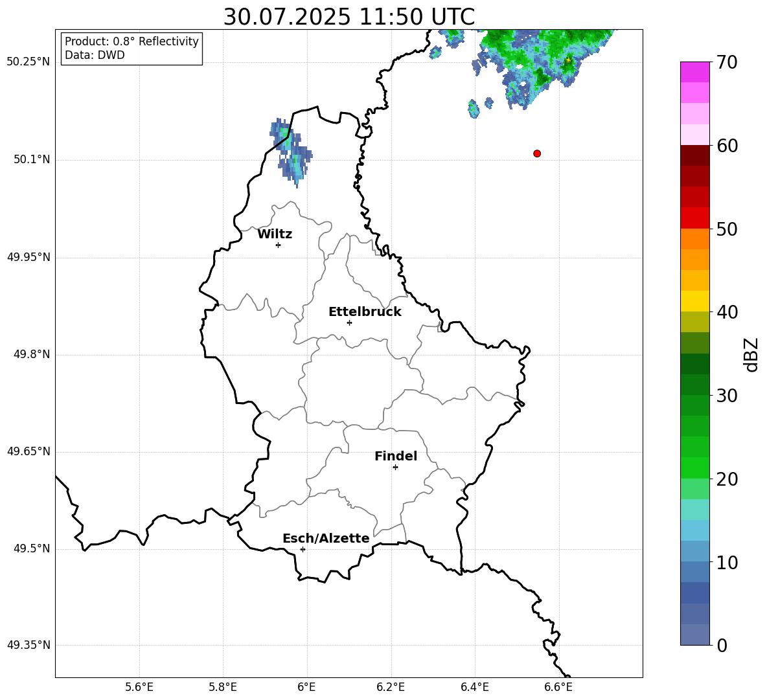
Task: Click the 30 colorbar tick label
Action: click(727, 396)
